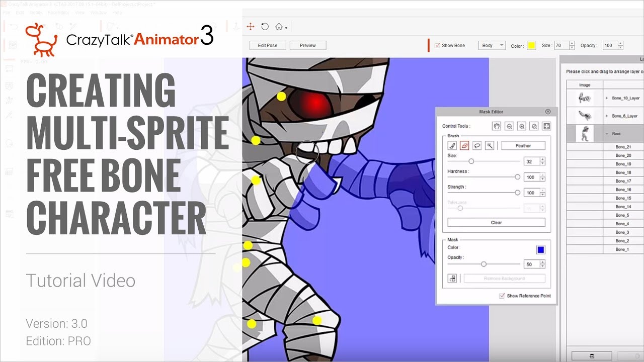Click the Hardness value field

tap(531, 177)
